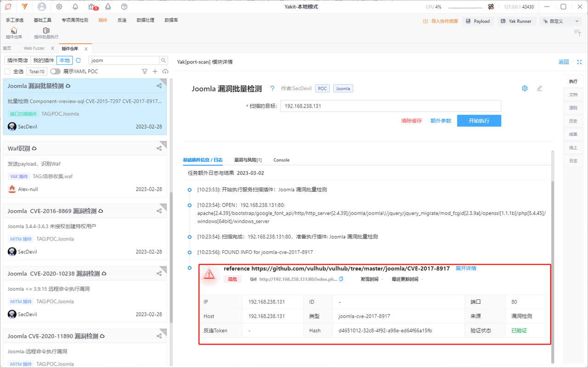This screenshot has height=368, width=588.
Task: Share the Waf识别 plugin
Action: (159, 149)
